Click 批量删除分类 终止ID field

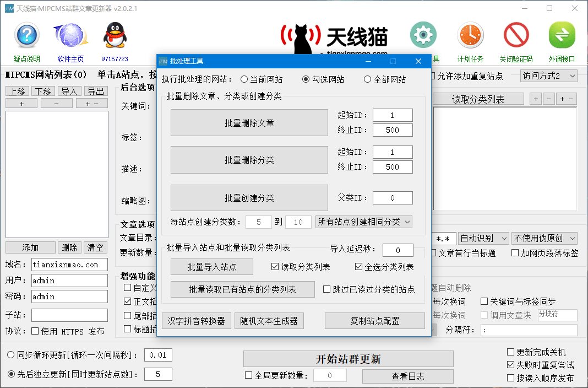tap(393, 167)
